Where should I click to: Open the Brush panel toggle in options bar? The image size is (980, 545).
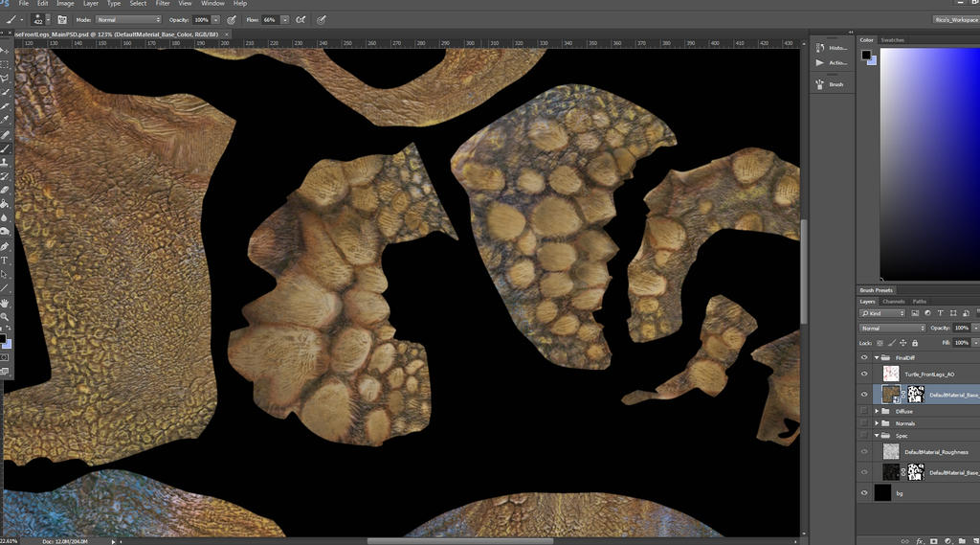click(x=62, y=19)
